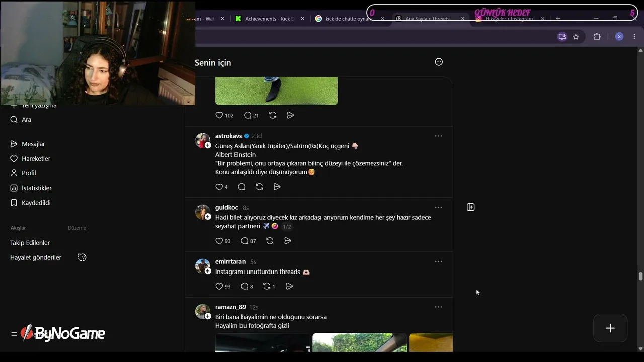Open more options on emirrtaran post
Image resolution: width=644 pixels, height=362 pixels.
click(438, 261)
